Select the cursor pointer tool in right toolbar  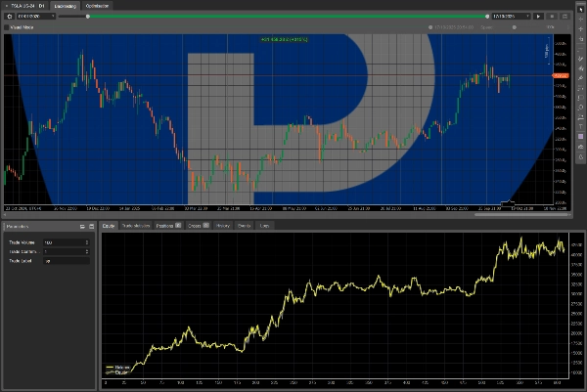click(580, 8)
